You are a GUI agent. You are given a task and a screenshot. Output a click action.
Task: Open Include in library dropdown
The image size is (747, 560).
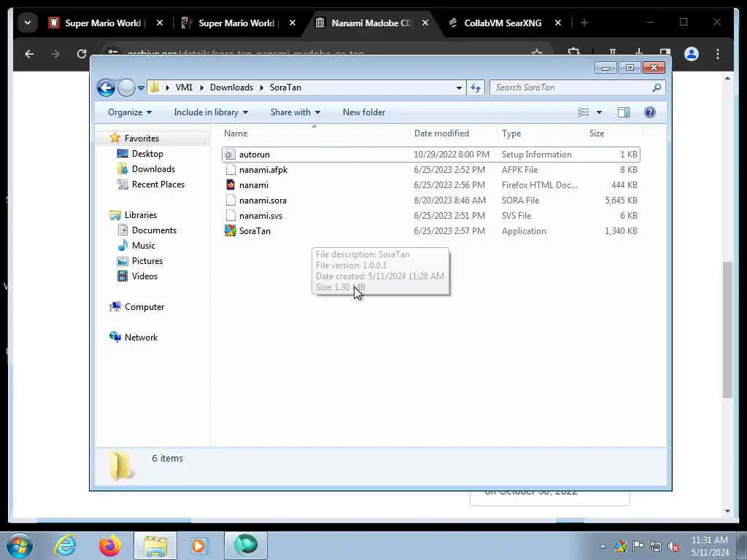click(x=211, y=112)
